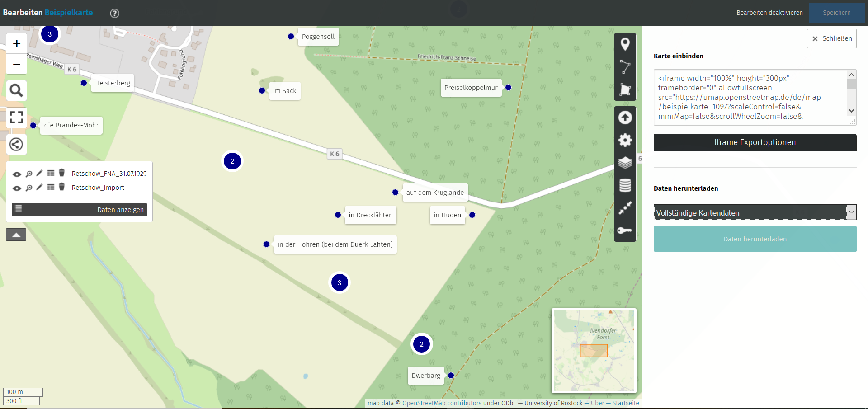Open the Vollständige Kartendaten dropdown
The width and height of the screenshot is (868, 409).
tap(755, 212)
